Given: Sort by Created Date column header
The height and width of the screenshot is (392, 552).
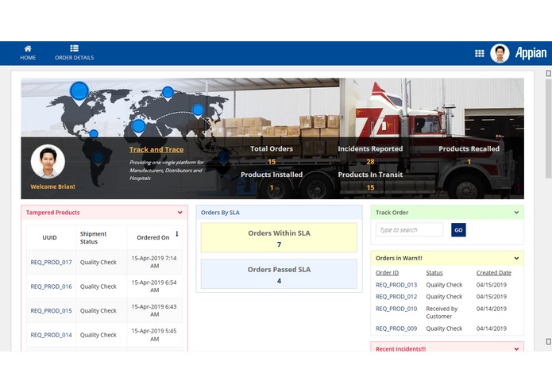Looking at the screenshot, I should pyautogui.click(x=493, y=272).
